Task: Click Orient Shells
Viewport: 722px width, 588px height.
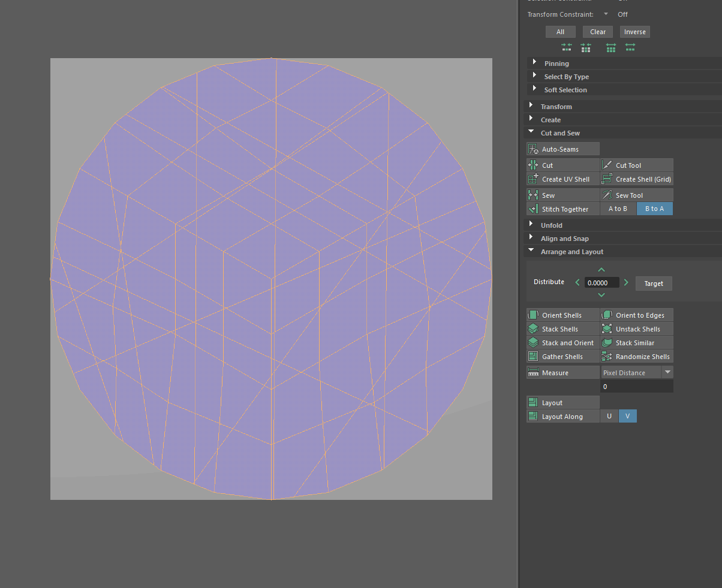Action: coord(563,315)
